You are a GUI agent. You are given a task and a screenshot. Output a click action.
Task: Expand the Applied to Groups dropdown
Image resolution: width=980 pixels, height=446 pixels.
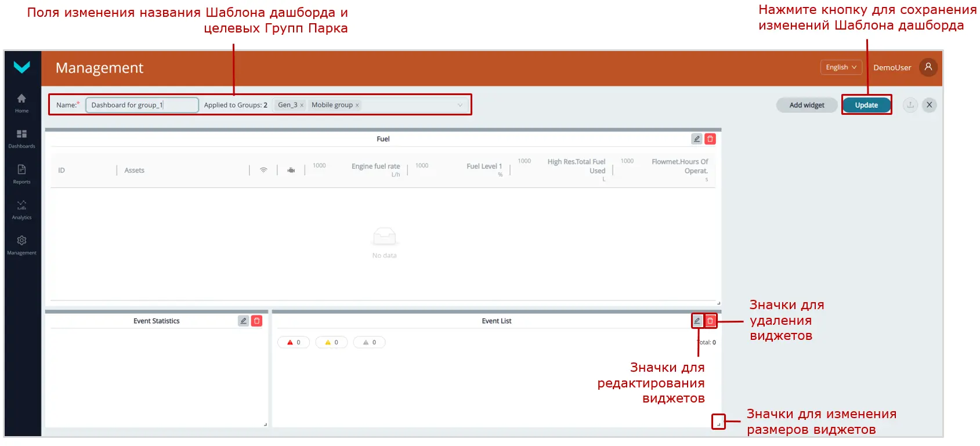460,105
